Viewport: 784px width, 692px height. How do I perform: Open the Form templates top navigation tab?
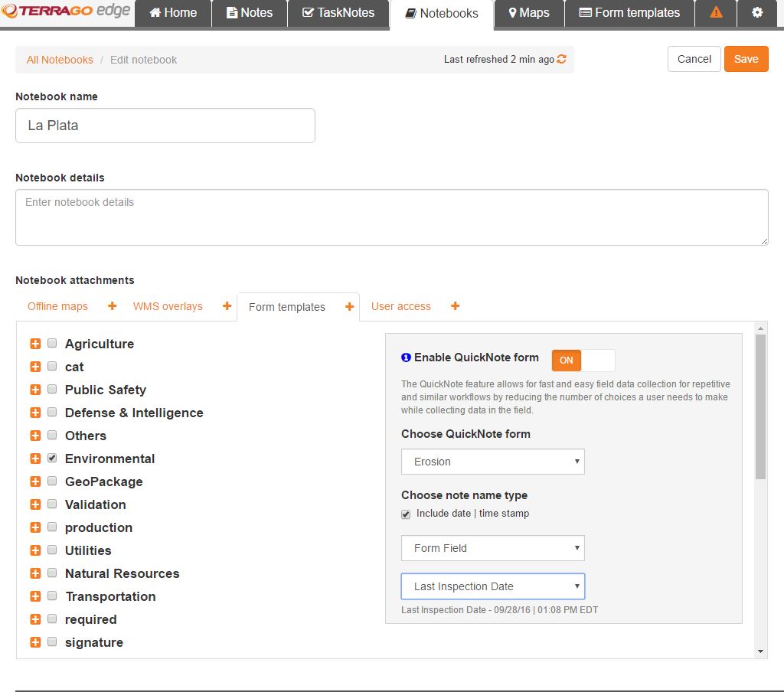coord(629,12)
